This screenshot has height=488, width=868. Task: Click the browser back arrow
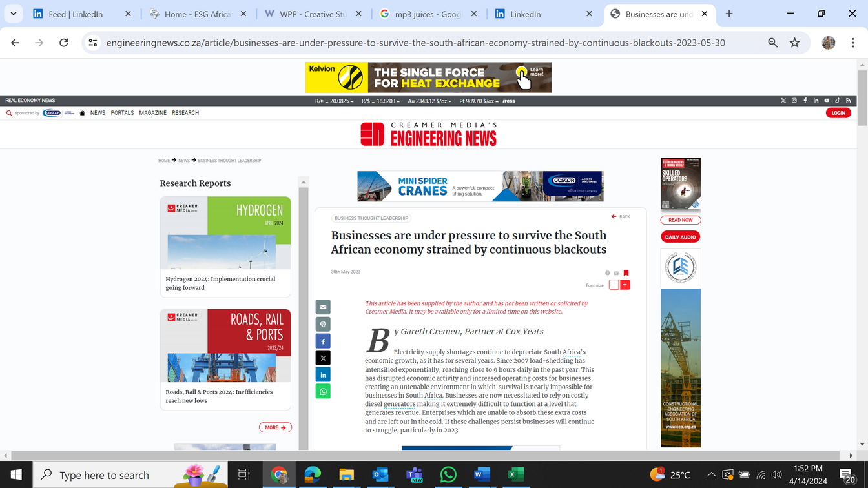15,43
